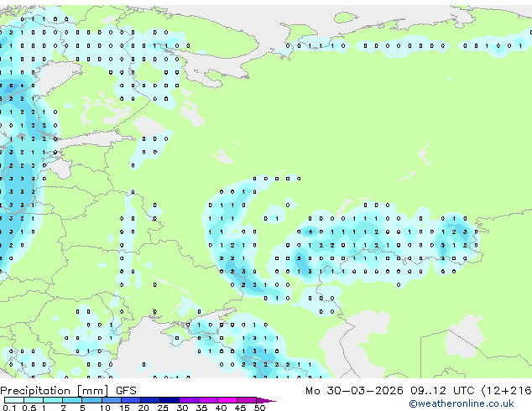Viewport: 532px width, 411px height.
Task: Click the legend label '25'
Action: coord(163,408)
